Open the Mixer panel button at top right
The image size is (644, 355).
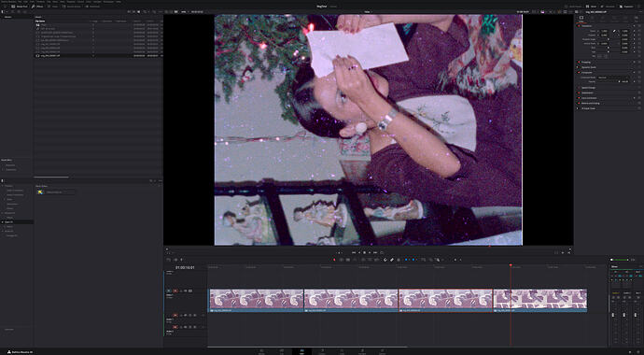point(591,7)
